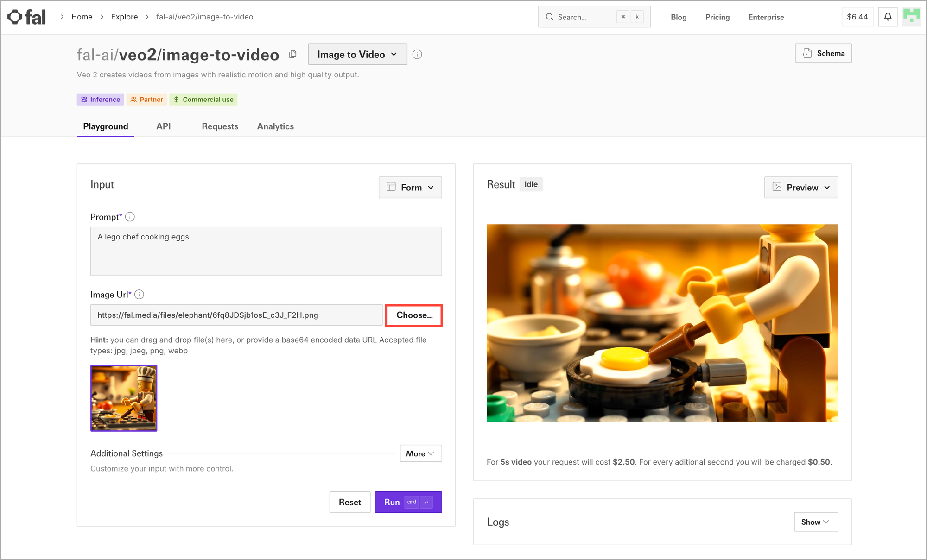Click the Image Url info icon
Viewport: 927px width, 560px height.
[140, 295]
